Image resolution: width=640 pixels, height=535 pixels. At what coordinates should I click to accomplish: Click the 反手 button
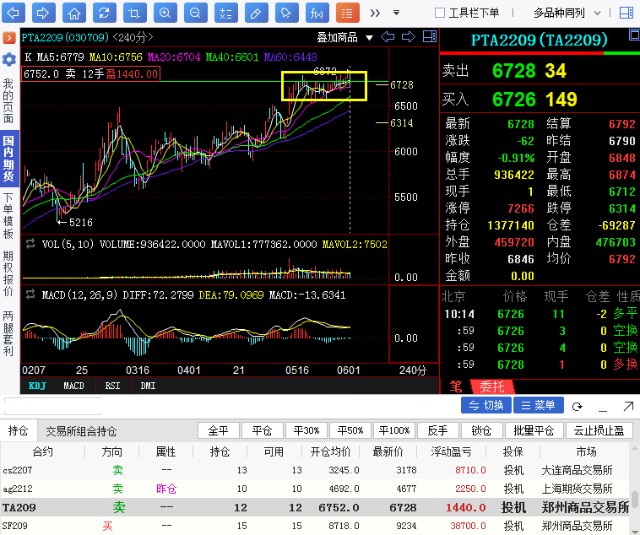(438, 431)
